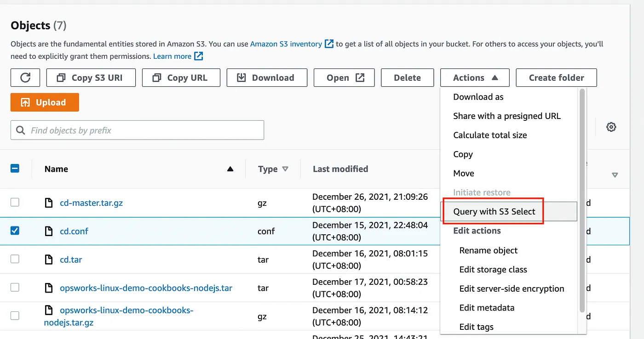Open the cd-master.tar.gz object link

pos(92,203)
